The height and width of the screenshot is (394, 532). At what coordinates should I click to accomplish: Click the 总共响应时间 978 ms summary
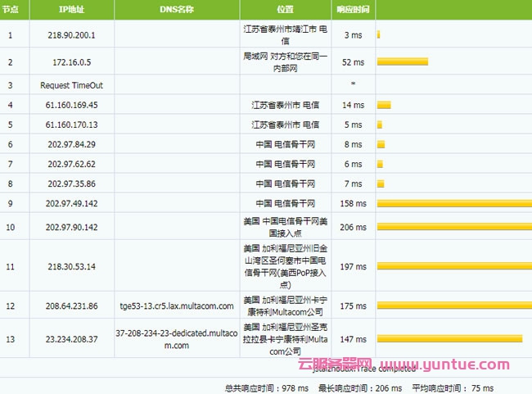coord(267,387)
